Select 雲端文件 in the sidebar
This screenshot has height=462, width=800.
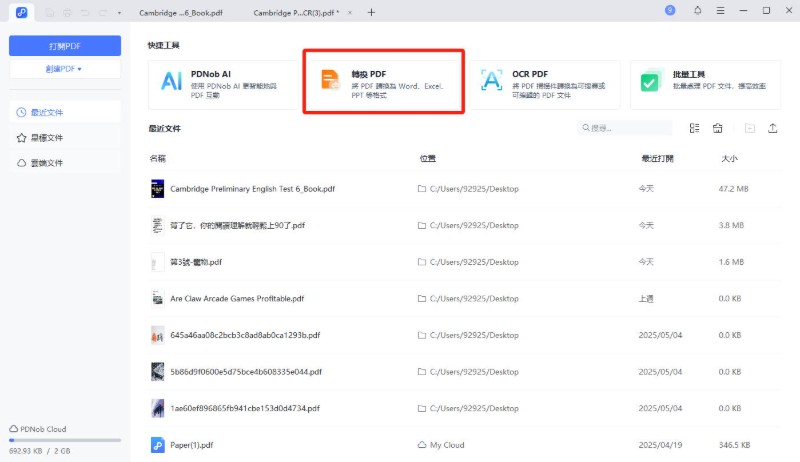pyautogui.click(x=65, y=163)
